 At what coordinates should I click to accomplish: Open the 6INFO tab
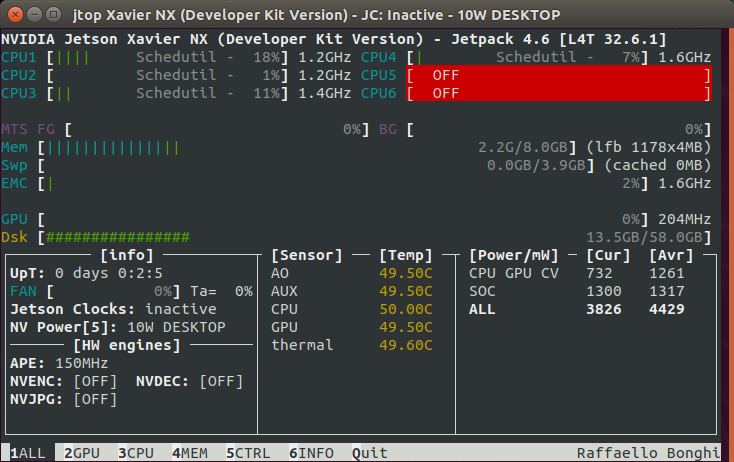(311, 453)
